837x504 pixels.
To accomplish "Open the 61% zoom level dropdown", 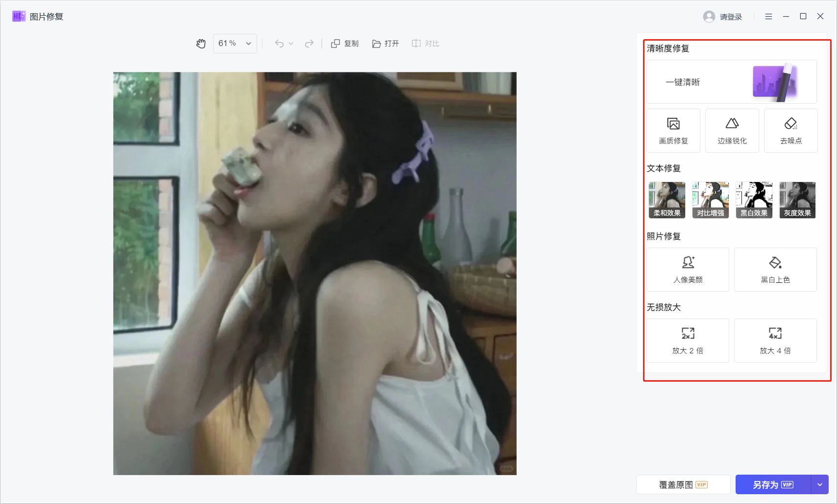I will point(235,44).
